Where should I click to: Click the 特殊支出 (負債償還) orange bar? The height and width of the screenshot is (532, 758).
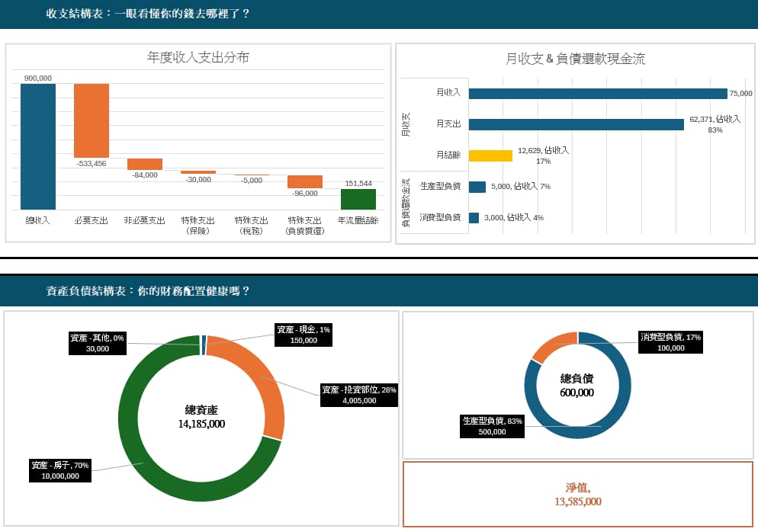[x=304, y=181]
